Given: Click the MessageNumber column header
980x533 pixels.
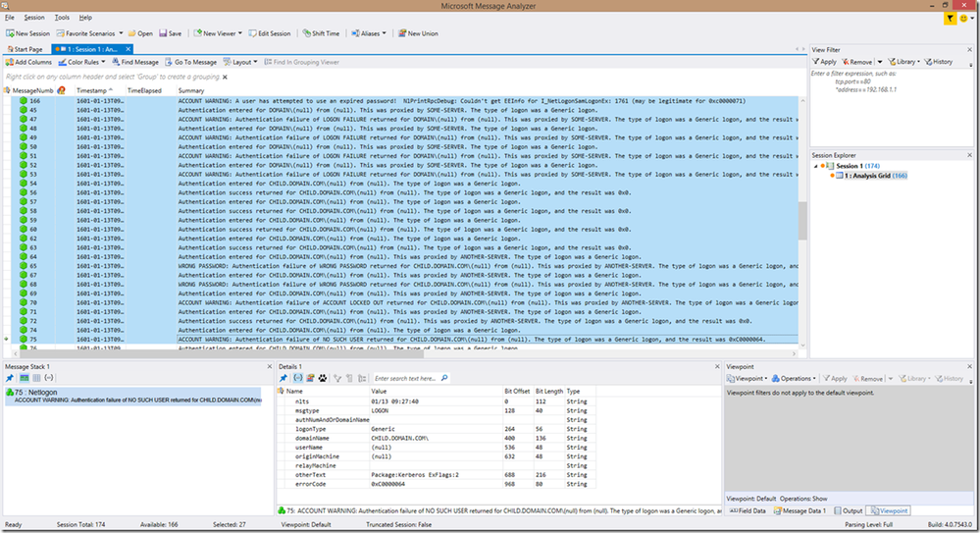Looking at the screenshot, I should click(x=32, y=90).
